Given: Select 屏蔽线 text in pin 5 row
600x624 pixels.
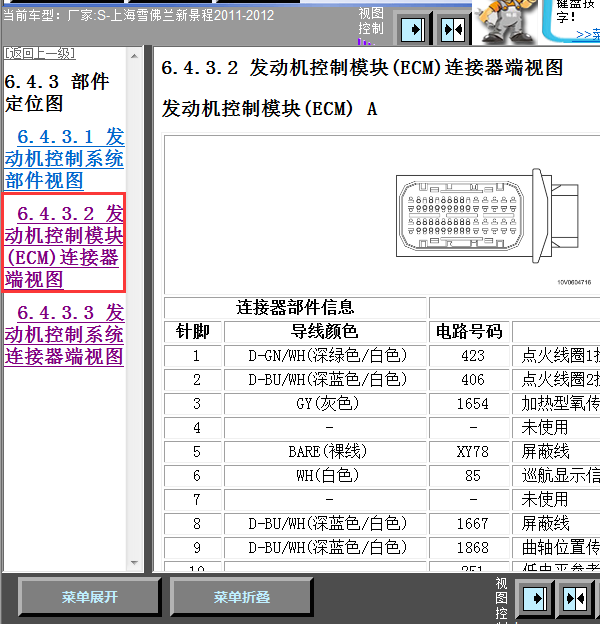Looking at the screenshot, I should pyautogui.click(x=545, y=451).
